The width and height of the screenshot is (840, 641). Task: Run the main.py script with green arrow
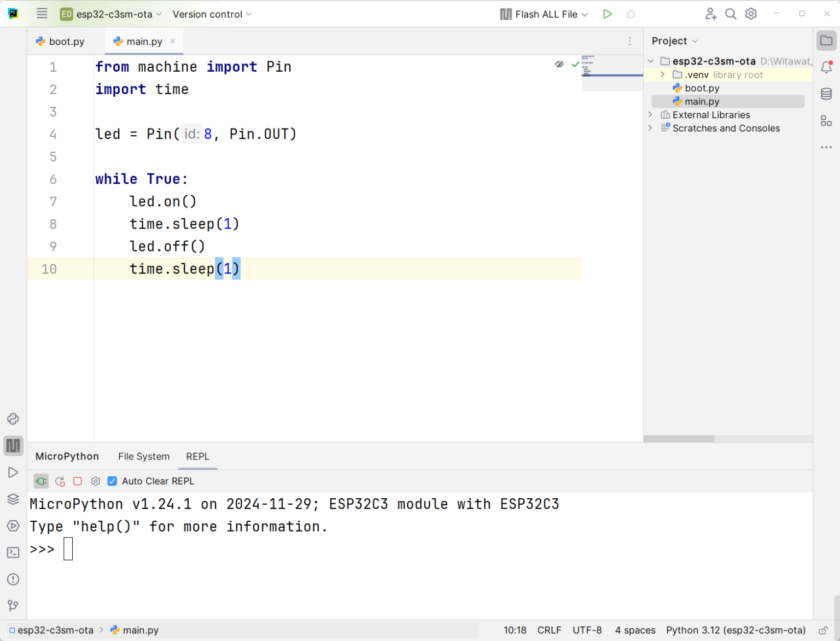[x=607, y=14]
